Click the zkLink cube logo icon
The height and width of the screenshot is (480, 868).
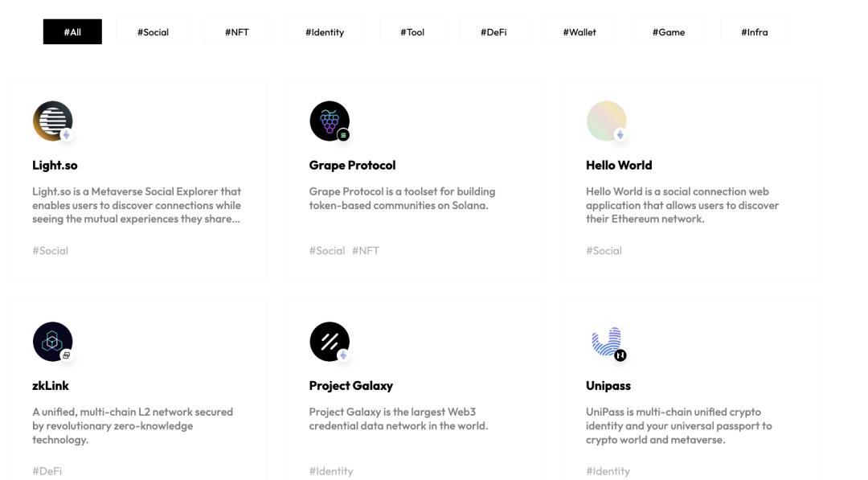(52, 341)
